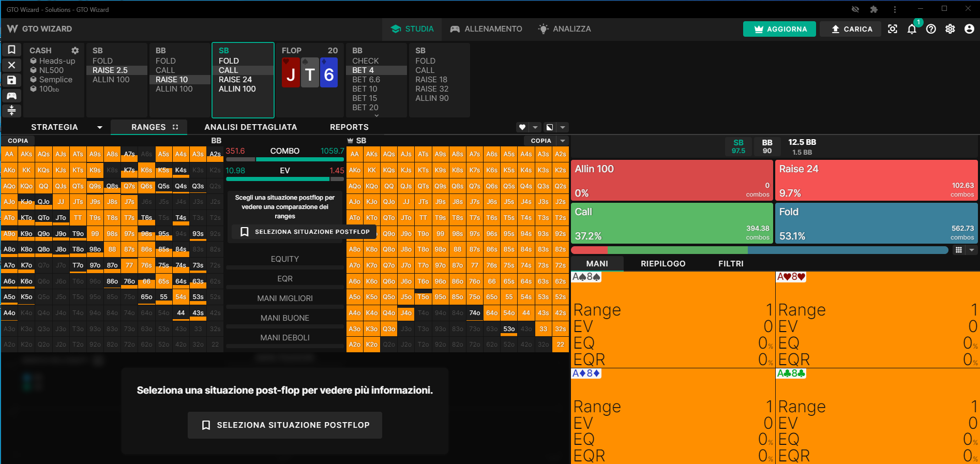Click the bookmark icon in left sidebar
Image resolution: width=980 pixels, height=464 pixels.
click(x=11, y=50)
